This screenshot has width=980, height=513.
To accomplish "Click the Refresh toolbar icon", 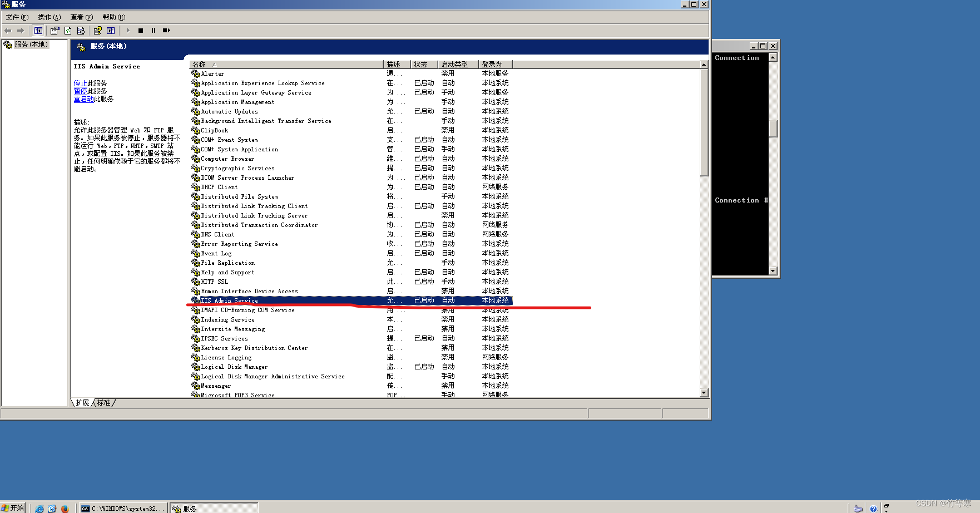I will 68,31.
